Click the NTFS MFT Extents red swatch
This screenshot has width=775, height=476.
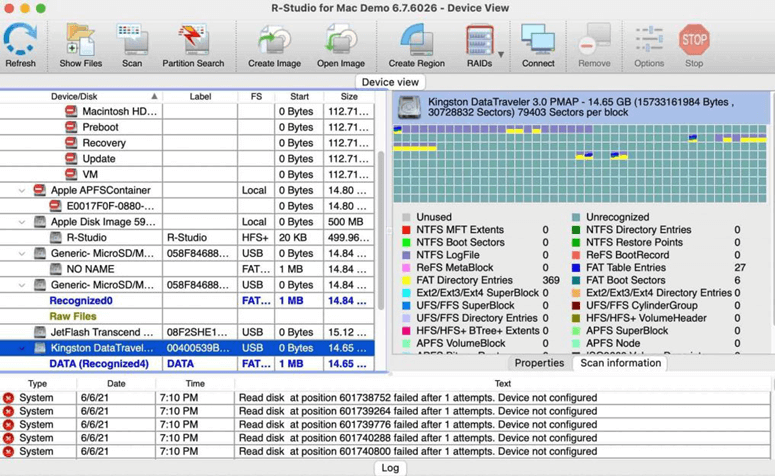click(x=406, y=230)
